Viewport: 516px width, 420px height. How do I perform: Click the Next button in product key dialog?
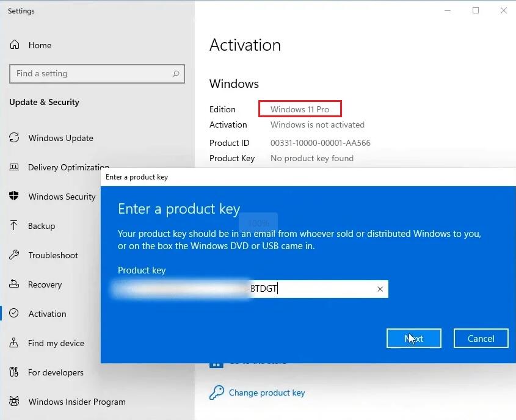pos(413,338)
